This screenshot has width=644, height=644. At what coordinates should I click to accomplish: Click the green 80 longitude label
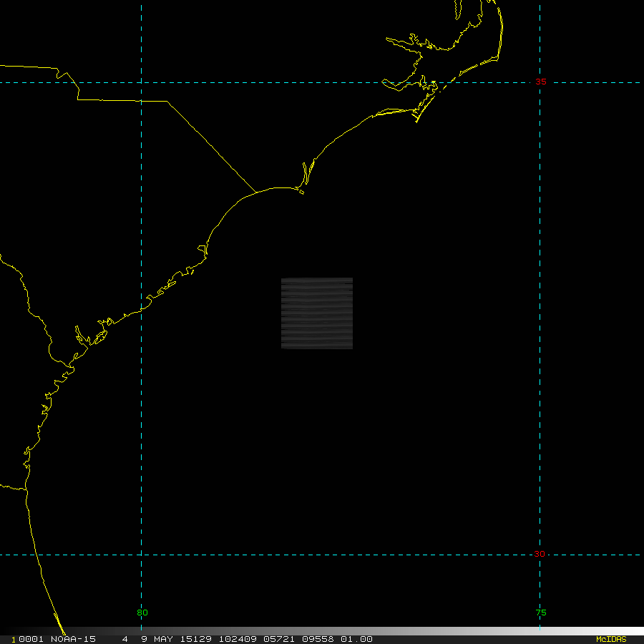tap(142, 613)
